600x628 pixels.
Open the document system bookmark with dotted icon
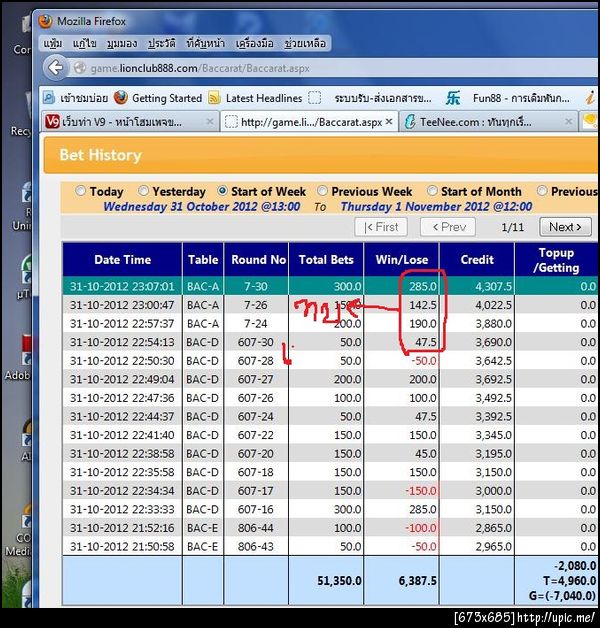pos(369,98)
